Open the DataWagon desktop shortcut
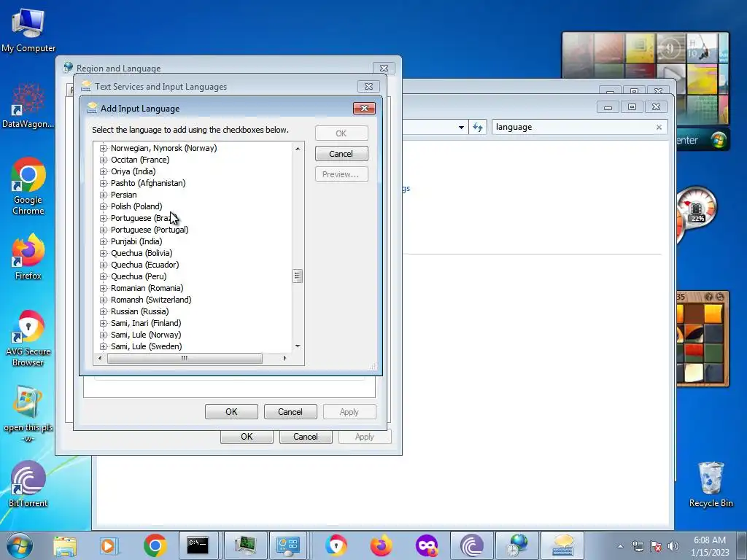The image size is (747, 560). [28, 106]
